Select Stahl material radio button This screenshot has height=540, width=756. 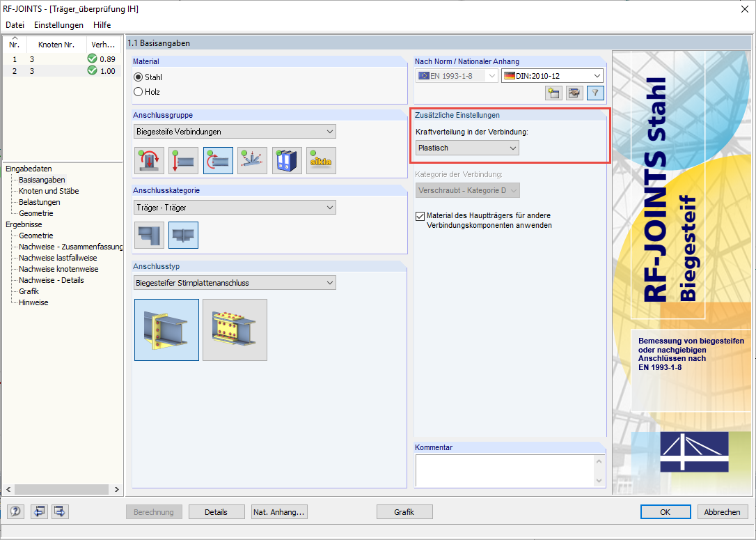coord(139,77)
